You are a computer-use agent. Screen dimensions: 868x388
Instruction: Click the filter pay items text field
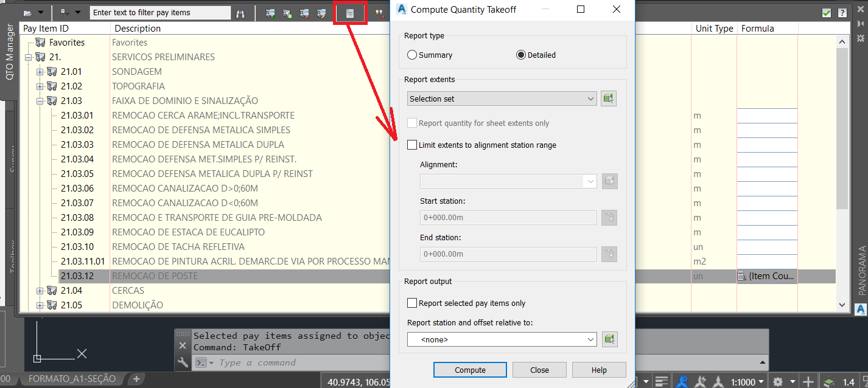[159, 13]
